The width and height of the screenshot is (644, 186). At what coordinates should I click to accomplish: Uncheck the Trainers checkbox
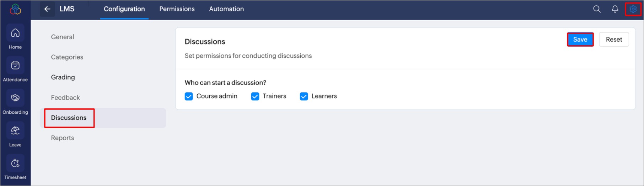(255, 97)
